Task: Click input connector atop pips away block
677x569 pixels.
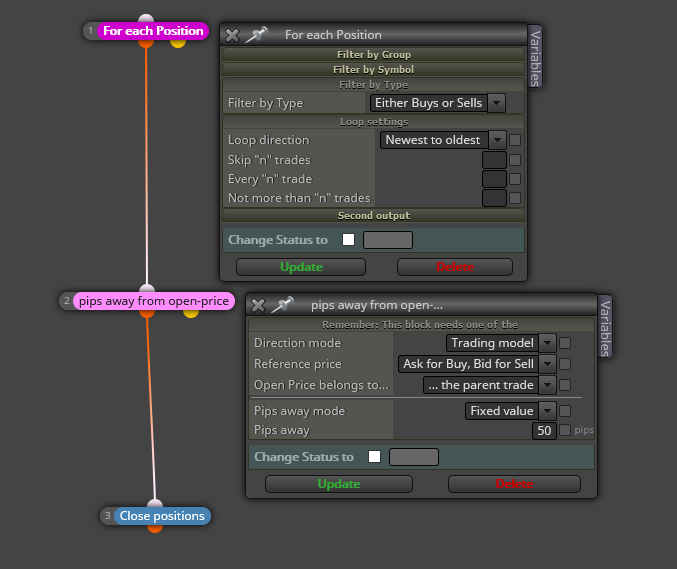Action: [x=147, y=288]
